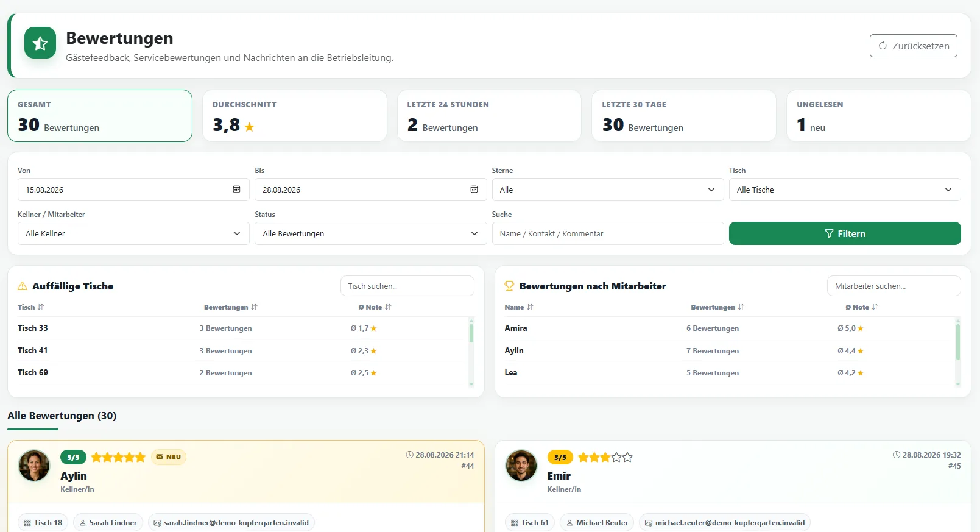Viewport: 980px width, 532px height.
Task: Click the five-star rating on Aylin's review
Action: [x=118, y=457]
